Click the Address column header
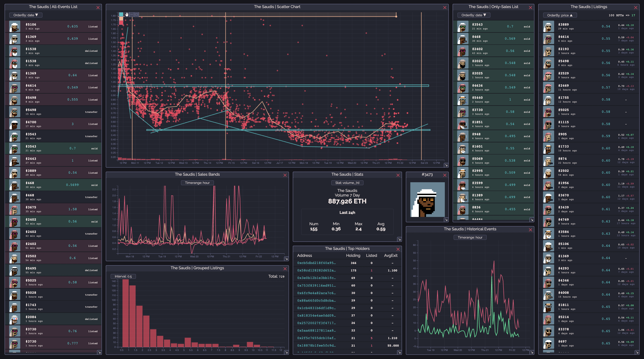 click(304, 255)
